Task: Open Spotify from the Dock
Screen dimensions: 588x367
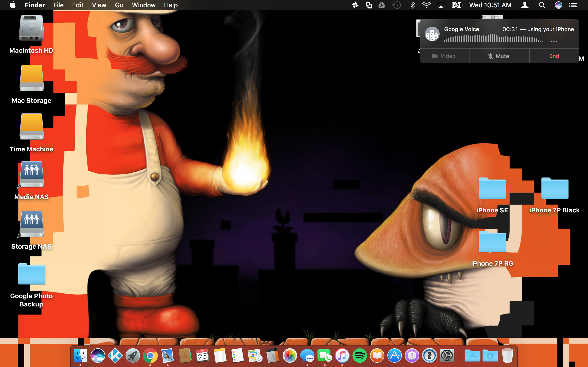Action: (x=360, y=356)
